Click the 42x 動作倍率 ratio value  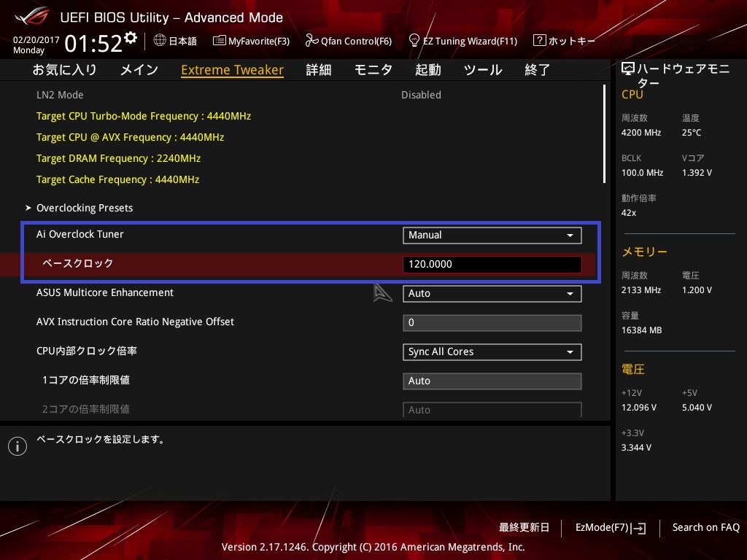click(x=629, y=213)
